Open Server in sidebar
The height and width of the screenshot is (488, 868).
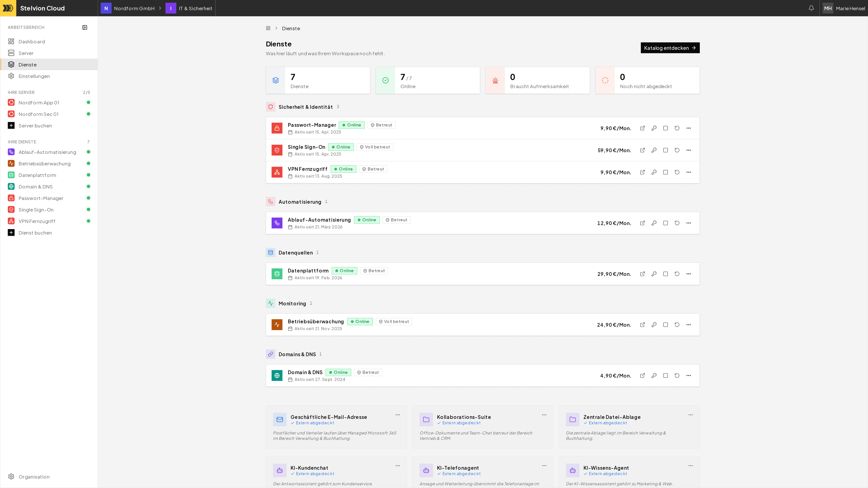49,53
